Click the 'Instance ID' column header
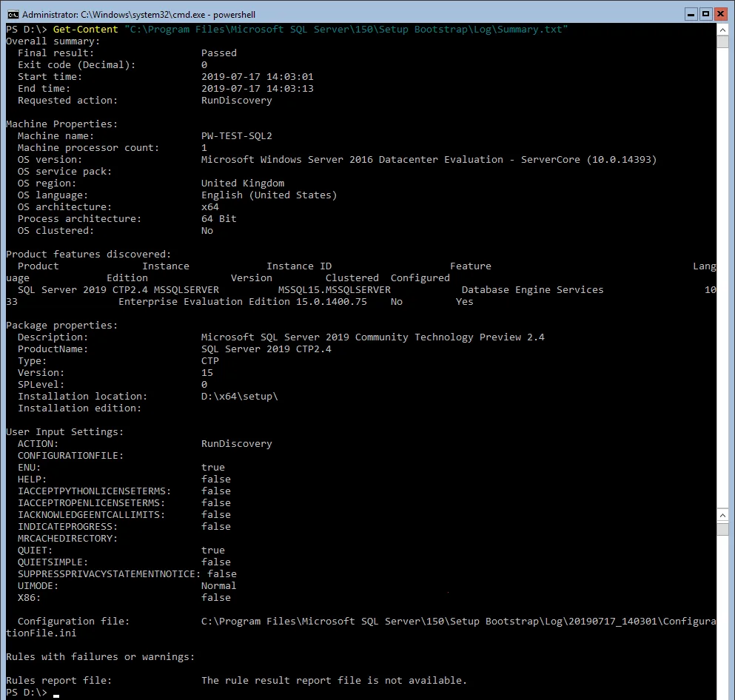735x700 pixels. click(x=299, y=266)
